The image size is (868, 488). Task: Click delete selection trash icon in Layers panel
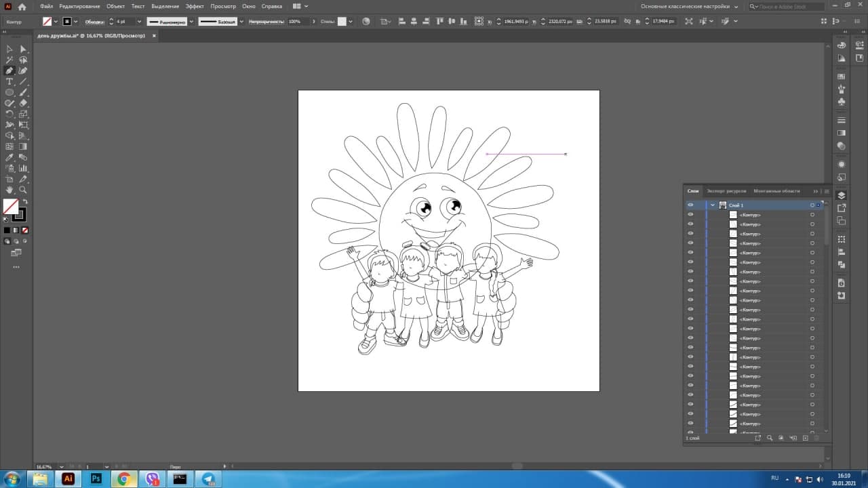[x=816, y=438]
